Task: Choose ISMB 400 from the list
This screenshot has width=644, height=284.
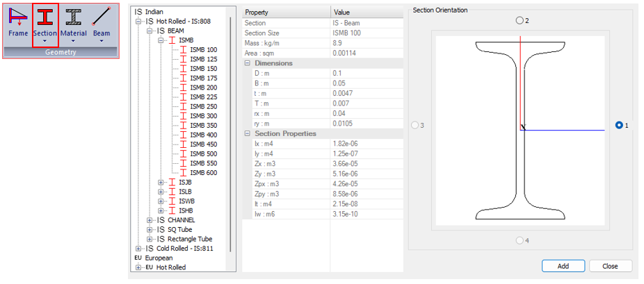Action: (x=202, y=135)
